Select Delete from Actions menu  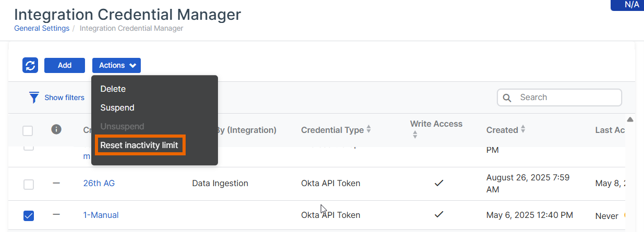click(113, 89)
